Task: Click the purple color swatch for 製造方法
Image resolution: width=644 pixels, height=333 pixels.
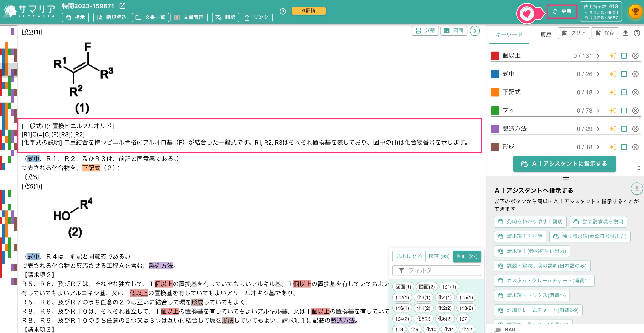Action: point(495,129)
